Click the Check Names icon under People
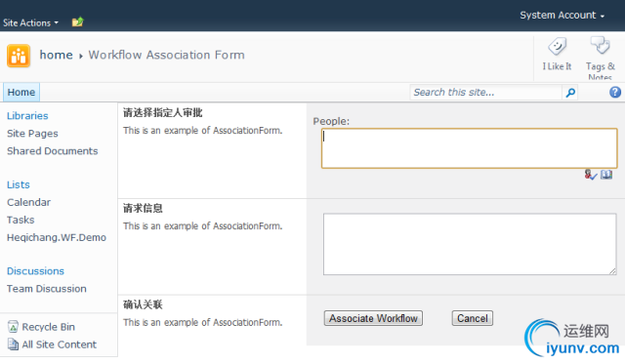Screen dimensions: 625x364 point(591,175)
